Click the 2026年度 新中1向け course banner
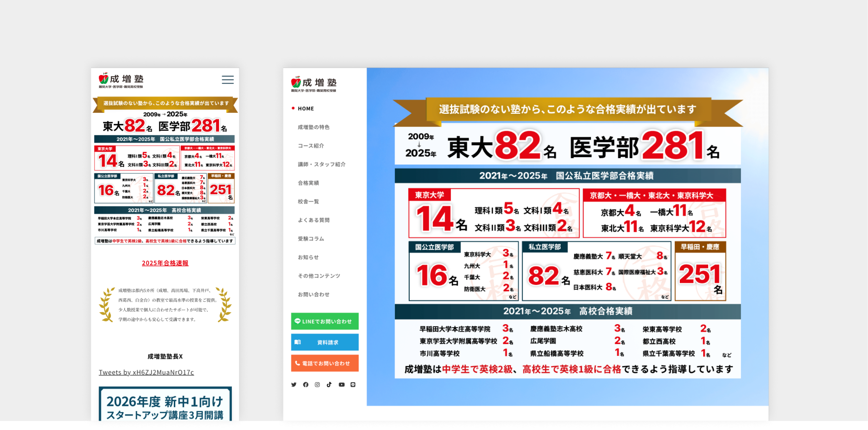Viewport: 868px width, 430px height. (165, 404)
